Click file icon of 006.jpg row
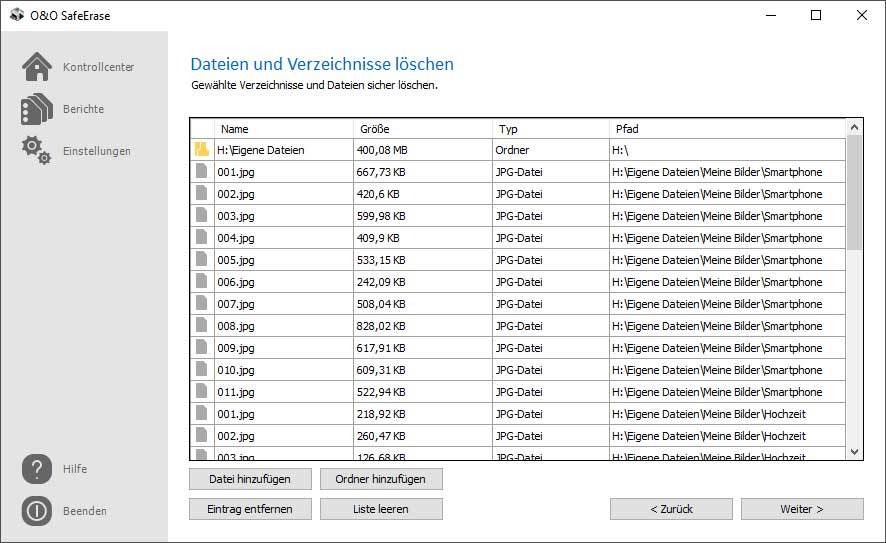Screen dimensions: 886x543 pos(202,281)
